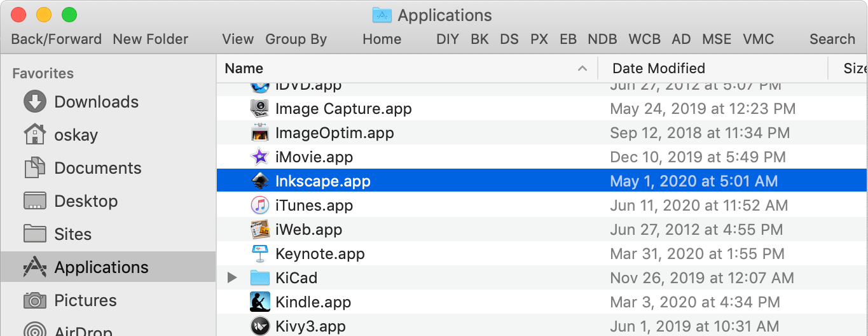868x336 pixels.
Task: Sort by Date Modified column header
Action: coord(659,68)
